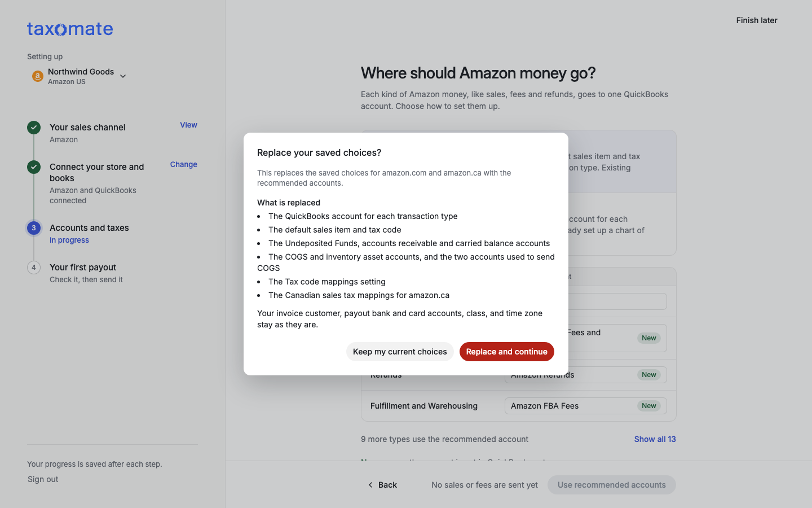Click the taxomate logo
812x508 pixels.
click(70, 29)
